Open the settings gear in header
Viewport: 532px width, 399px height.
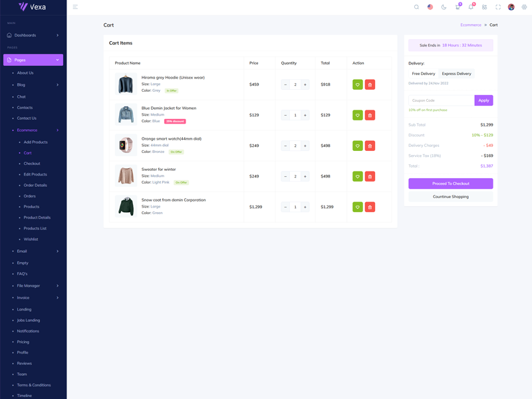524,7
